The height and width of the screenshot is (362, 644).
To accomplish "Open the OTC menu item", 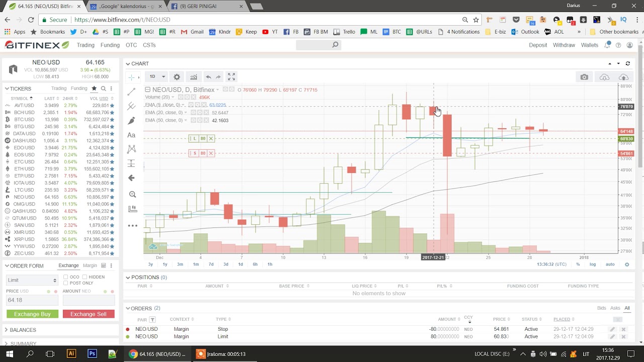I will [x=131, y=45].
